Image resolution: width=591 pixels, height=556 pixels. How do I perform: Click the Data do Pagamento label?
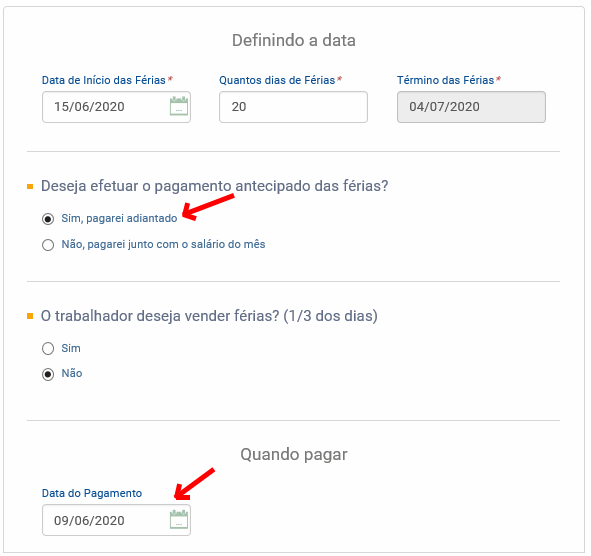click(92, 493)
